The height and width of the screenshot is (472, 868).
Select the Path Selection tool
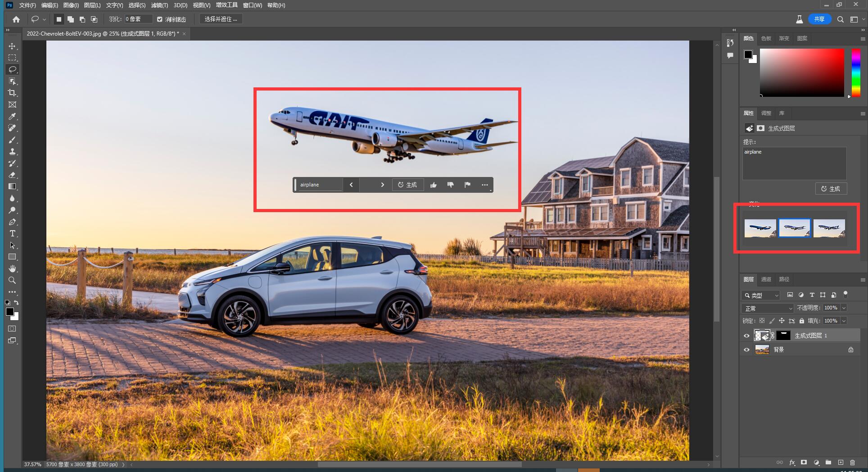click(12, 245)
